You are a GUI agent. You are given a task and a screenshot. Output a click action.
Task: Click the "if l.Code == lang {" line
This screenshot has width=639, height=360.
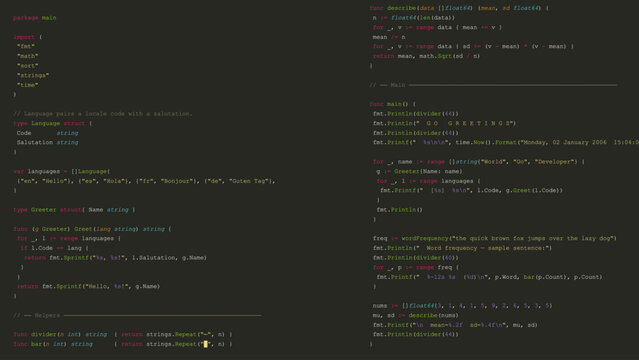click(x=55, y=248)
